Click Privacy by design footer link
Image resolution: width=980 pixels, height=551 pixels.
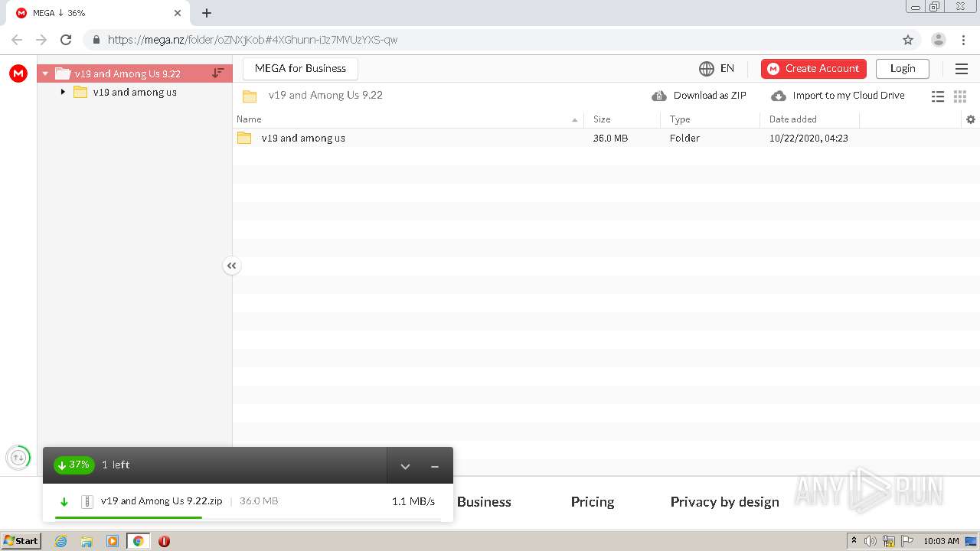(x=724, y=502)
